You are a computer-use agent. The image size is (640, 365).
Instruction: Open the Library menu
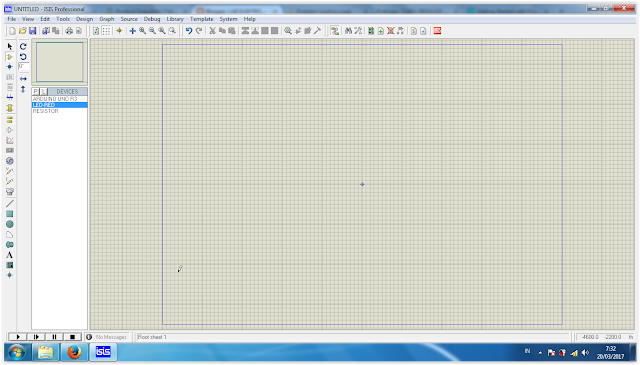tap(175, 19)
